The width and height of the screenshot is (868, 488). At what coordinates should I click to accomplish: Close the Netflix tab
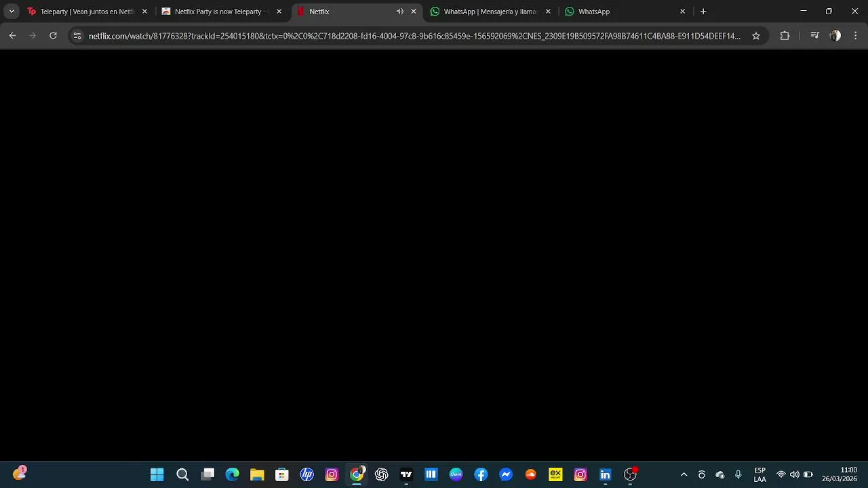point(414,12)
